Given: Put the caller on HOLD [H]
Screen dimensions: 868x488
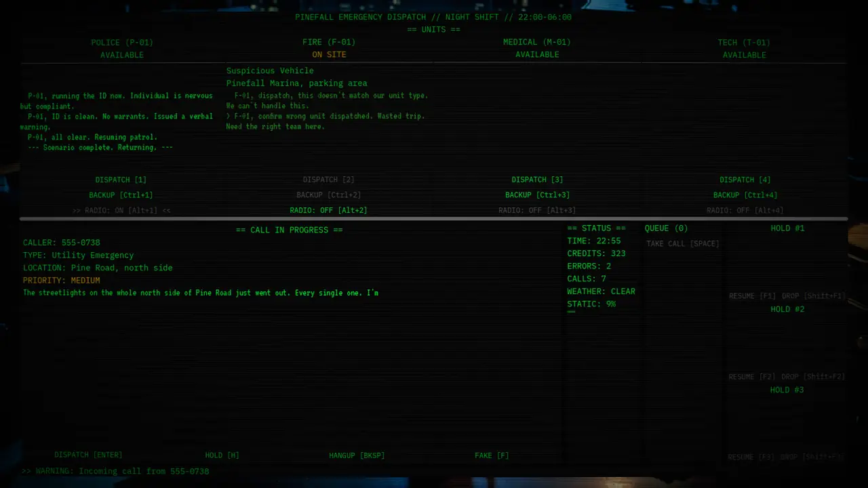Looking at the screenshot, I should pyautogui.click(x=222, y=455).
